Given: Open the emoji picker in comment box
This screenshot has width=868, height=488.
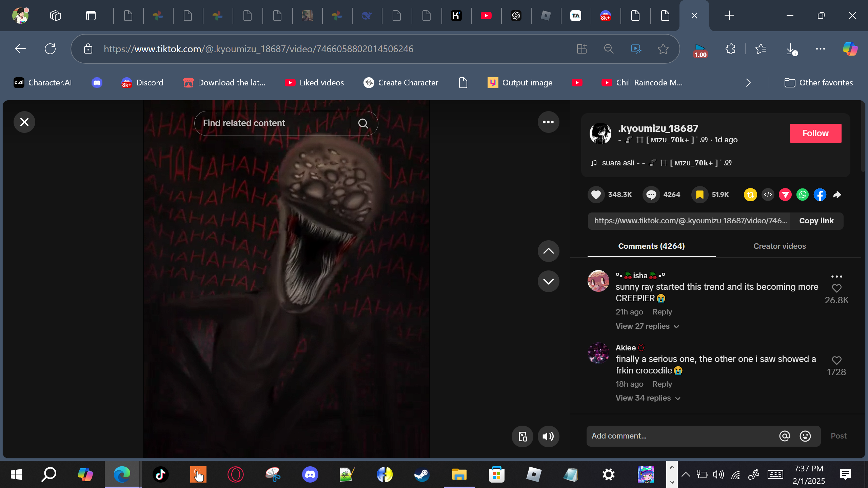Looking at the screenshot, I should [x=805, y=436].
